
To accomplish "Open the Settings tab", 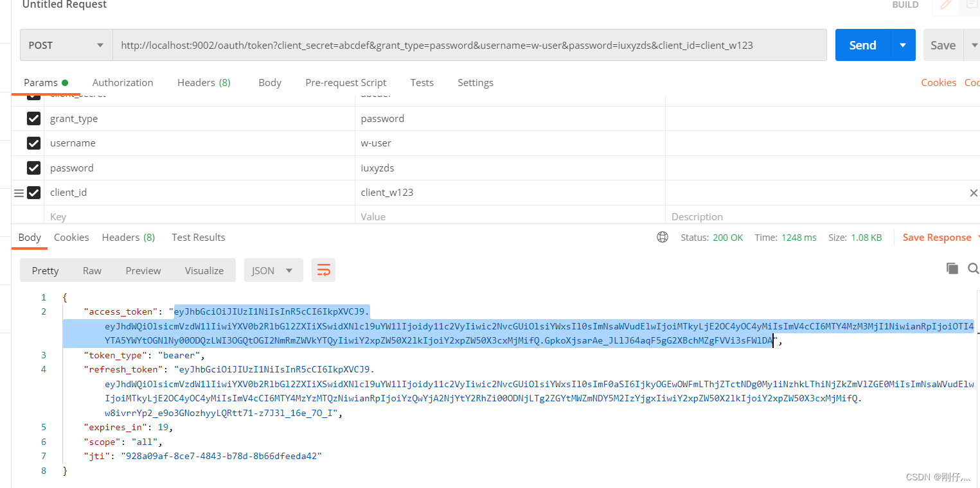I will [x=476, y=82].
